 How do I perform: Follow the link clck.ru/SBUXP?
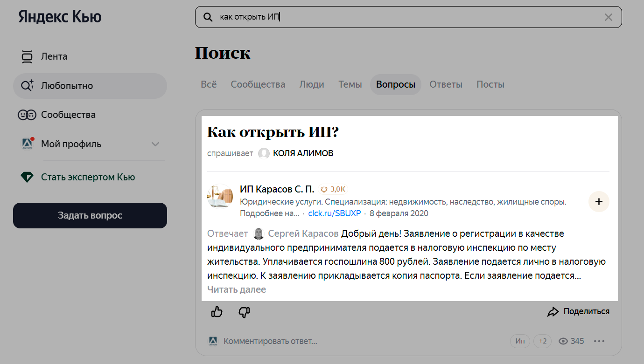[x=335, y=213]
